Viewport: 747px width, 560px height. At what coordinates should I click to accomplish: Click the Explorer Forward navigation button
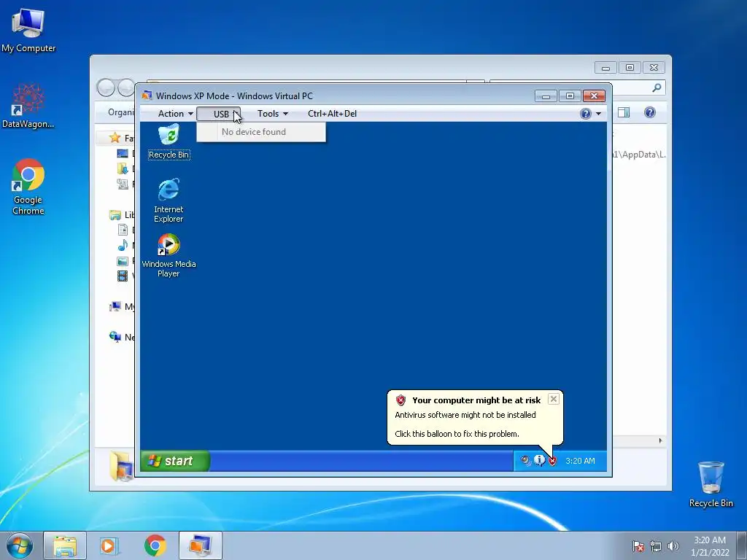click(x=125, y=87)
